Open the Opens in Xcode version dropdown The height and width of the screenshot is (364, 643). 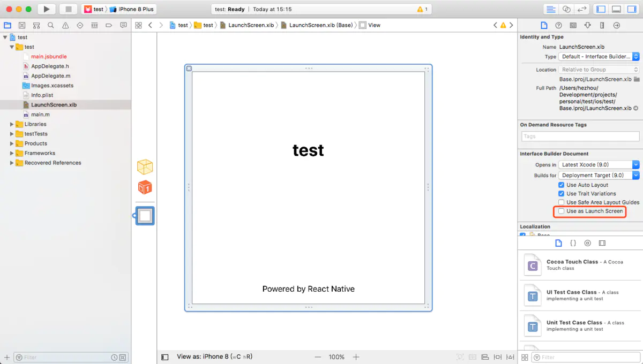(x=599, y=165)
